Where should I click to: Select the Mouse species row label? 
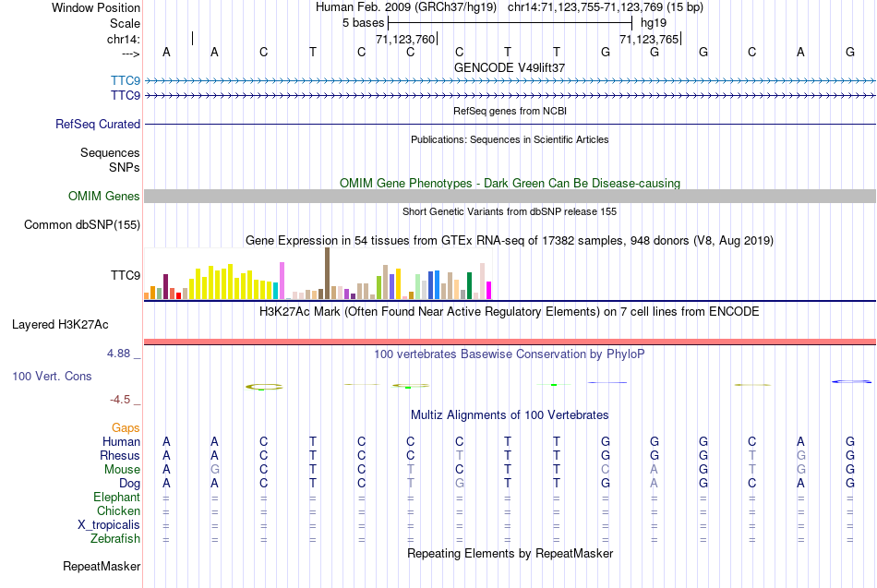click(122, 470)
